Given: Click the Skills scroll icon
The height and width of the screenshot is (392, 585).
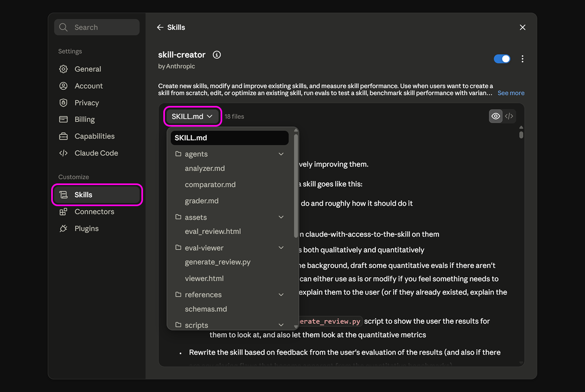Looking at the screenshot, I should [x=63, y=195].
